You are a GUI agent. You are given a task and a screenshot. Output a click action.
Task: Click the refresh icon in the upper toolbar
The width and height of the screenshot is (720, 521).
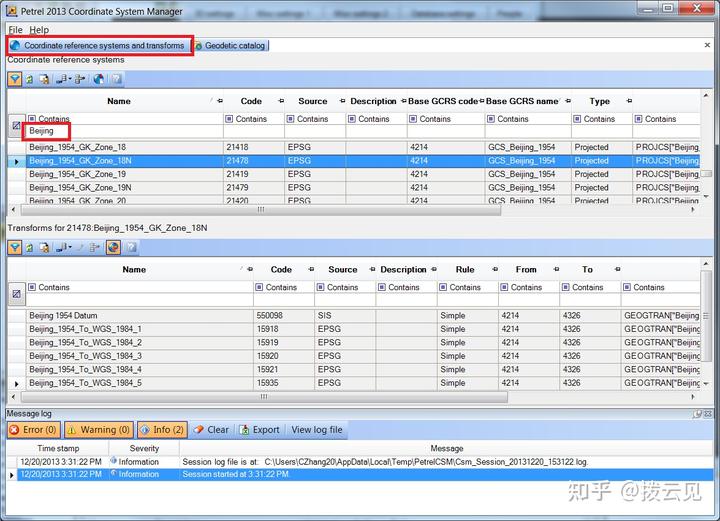[x=29, y=79]
